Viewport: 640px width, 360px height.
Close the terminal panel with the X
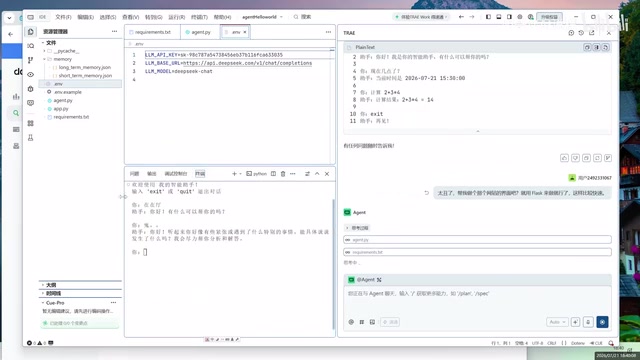coord(327,174)
